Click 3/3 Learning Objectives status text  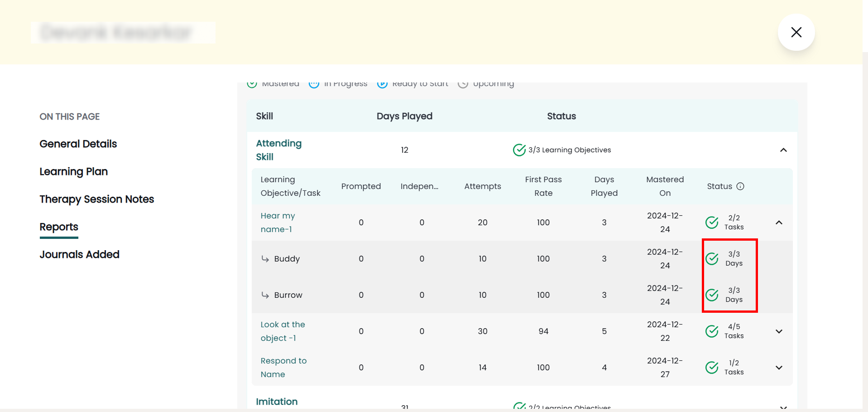570,150
